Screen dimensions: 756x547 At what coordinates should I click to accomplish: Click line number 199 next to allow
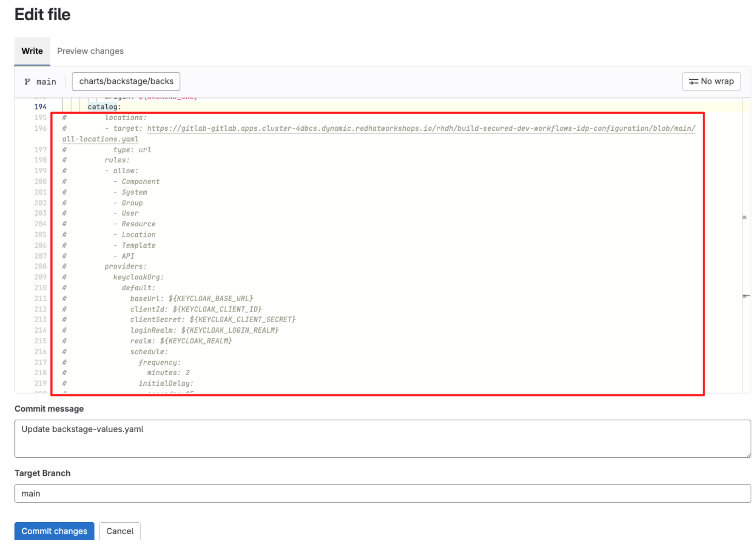(x=40, y=171)
